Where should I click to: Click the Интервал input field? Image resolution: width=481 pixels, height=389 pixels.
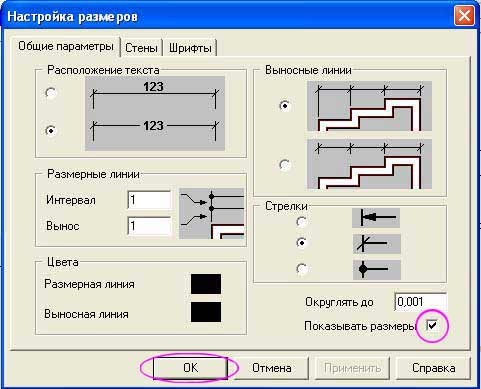pyautogui.click(x=149, y=200)
